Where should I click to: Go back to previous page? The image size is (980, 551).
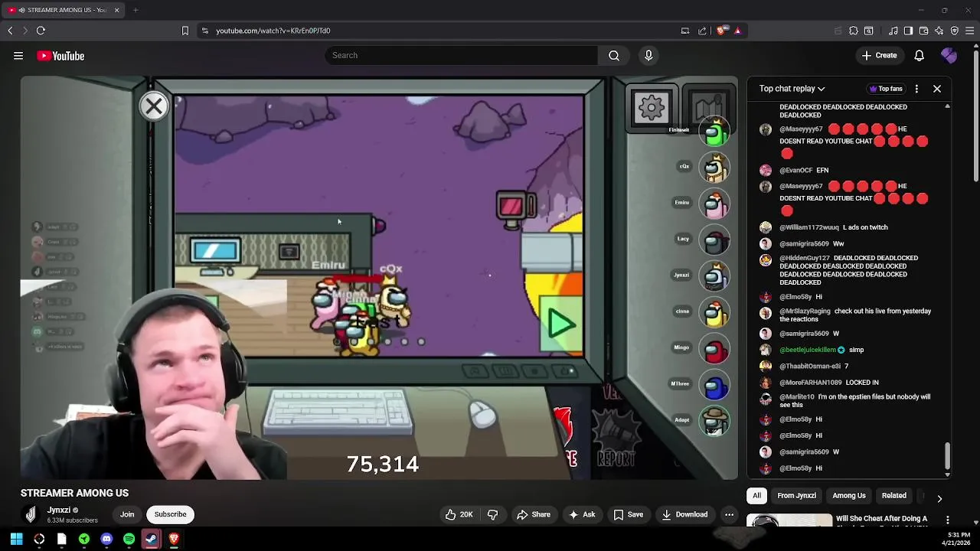(10, 31)
